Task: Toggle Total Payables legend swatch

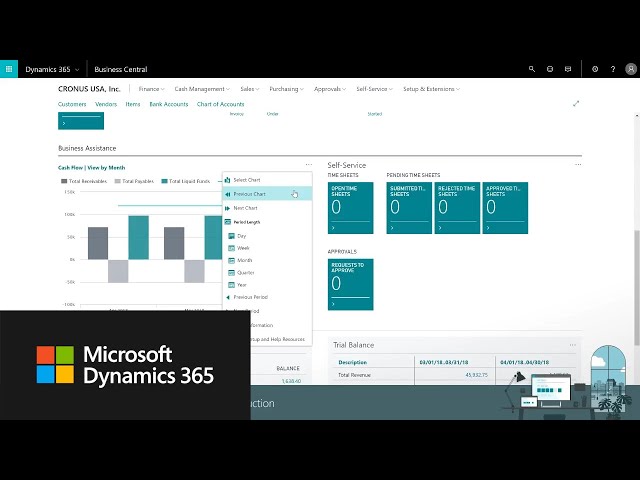Action: click(x=118, y=181)
